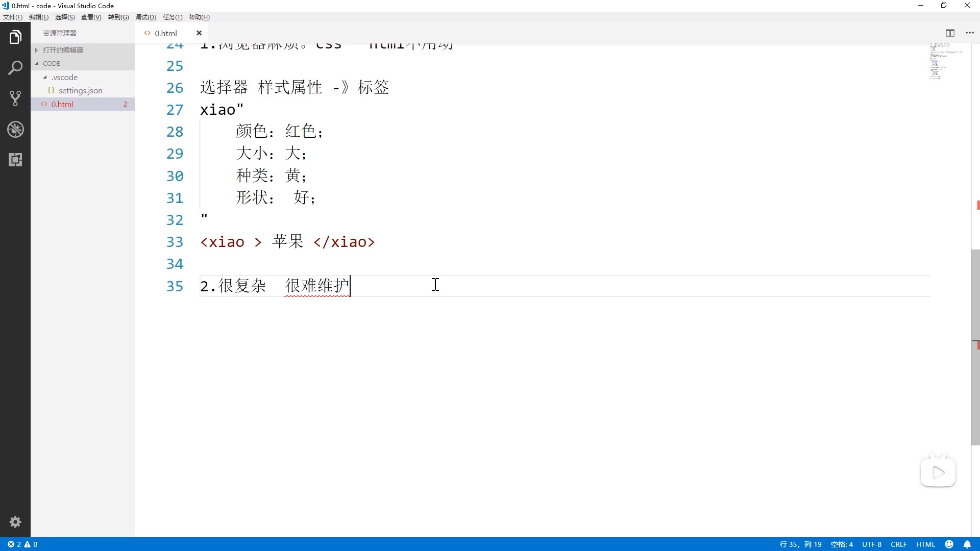Open the Explorer view in activity bar
The width and height of the screenshot is (980, 551).
point(15,37)
